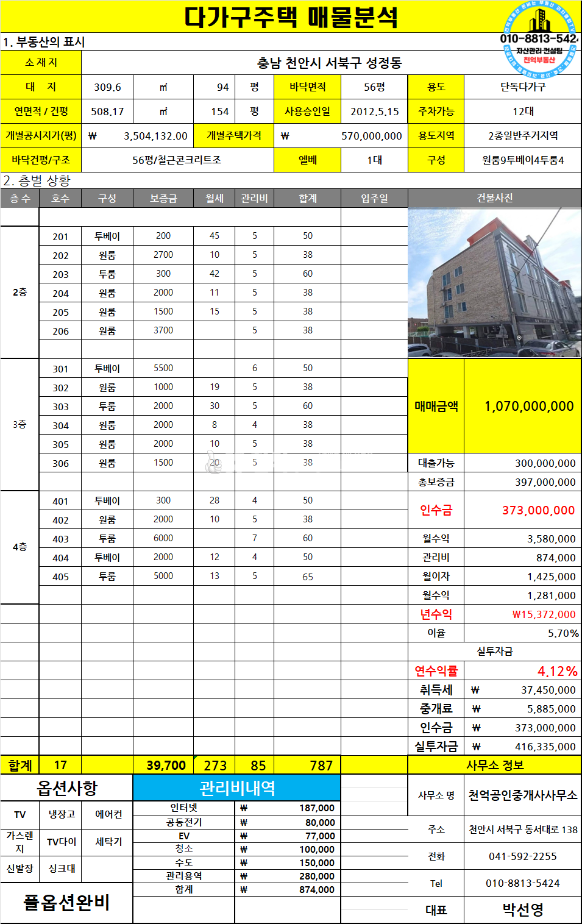Select the '취득세' amount 37,450,000
This screenshot has width=582, height=924.
click(548, 690)
